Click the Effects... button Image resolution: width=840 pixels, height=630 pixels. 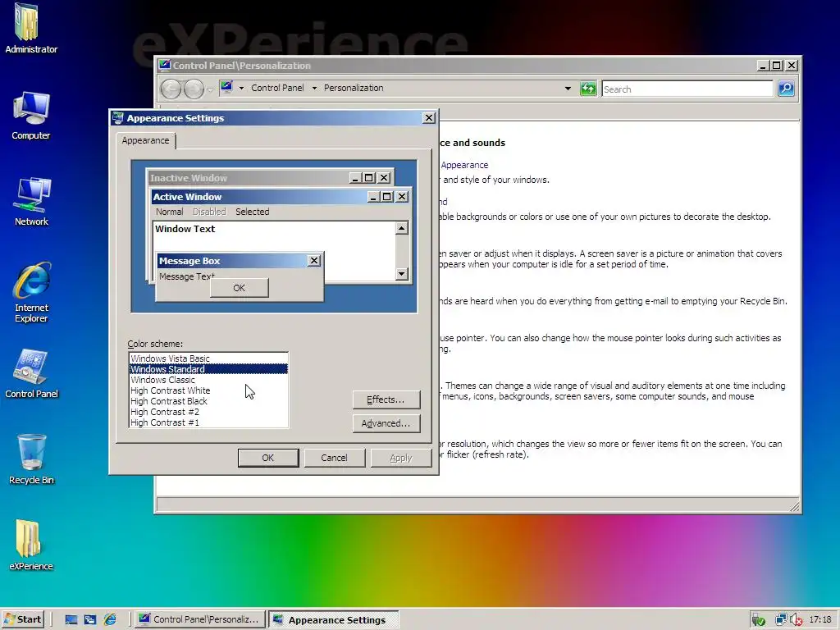tap(386, 399)
